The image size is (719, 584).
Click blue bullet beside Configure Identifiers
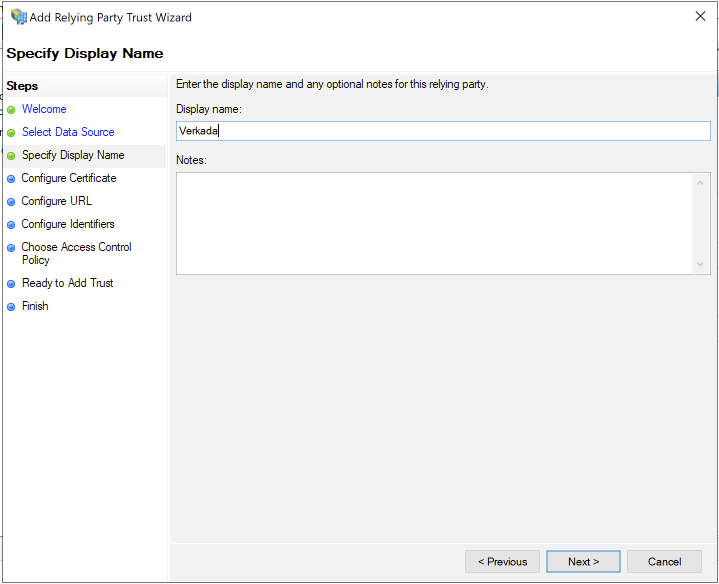11,225
